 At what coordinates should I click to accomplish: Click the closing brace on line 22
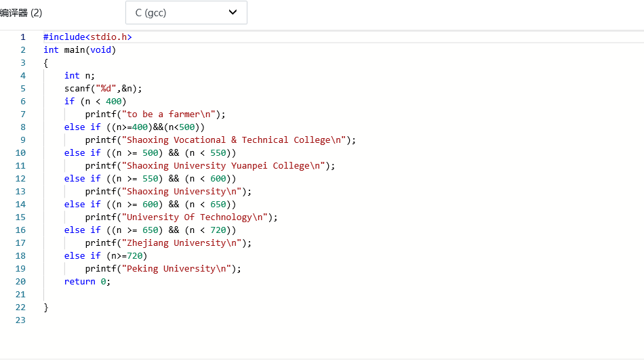tap(46, 307)
